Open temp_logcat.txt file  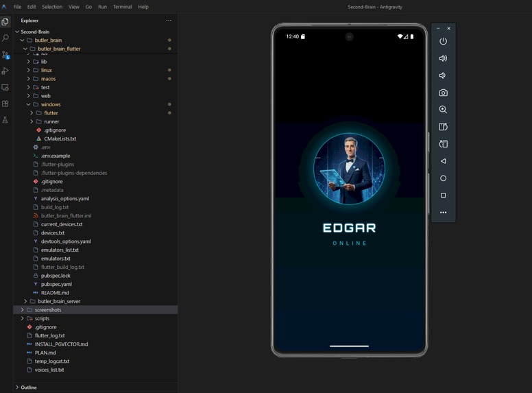95,361
